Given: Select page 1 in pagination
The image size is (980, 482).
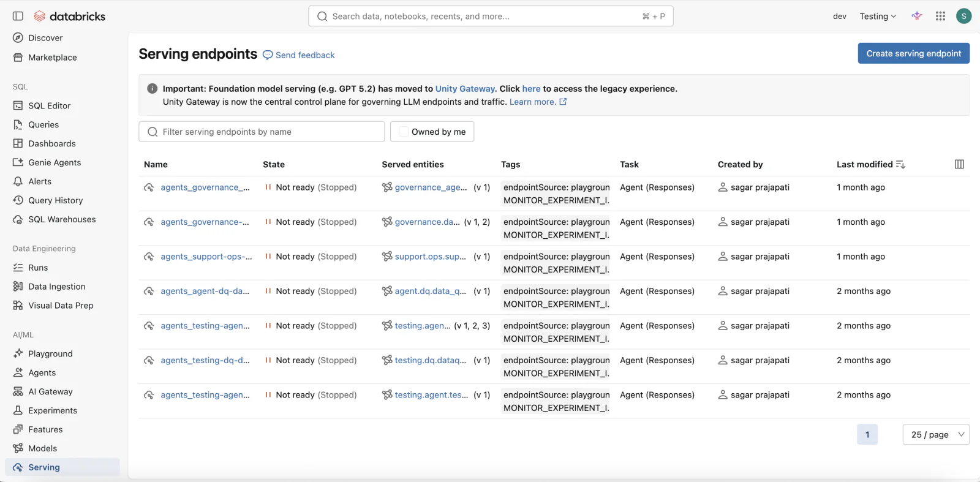Looking at the screenshot, I should point(867,434).
